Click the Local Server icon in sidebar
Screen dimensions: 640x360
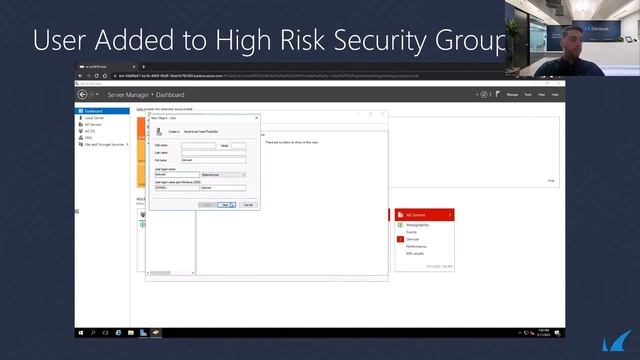point(81,118)
